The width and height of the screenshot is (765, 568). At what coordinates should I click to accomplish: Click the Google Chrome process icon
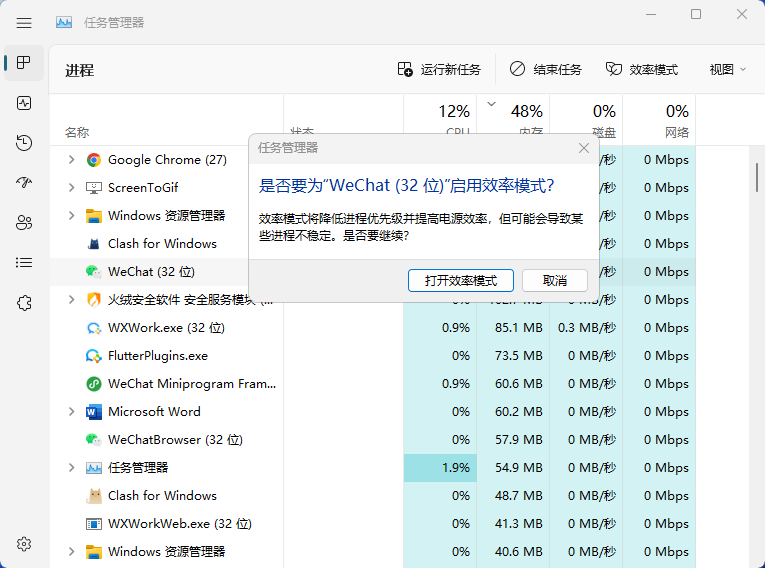coord(94,160)
